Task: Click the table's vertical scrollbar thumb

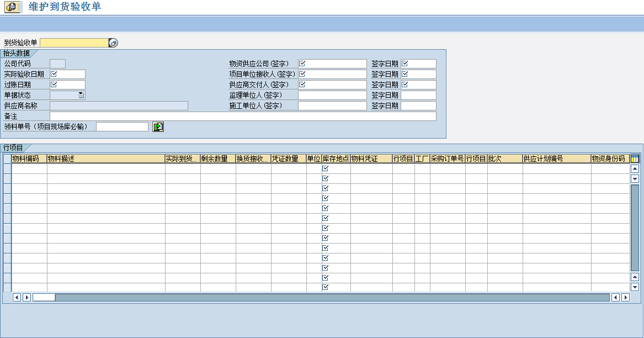Action: point(635,226)
